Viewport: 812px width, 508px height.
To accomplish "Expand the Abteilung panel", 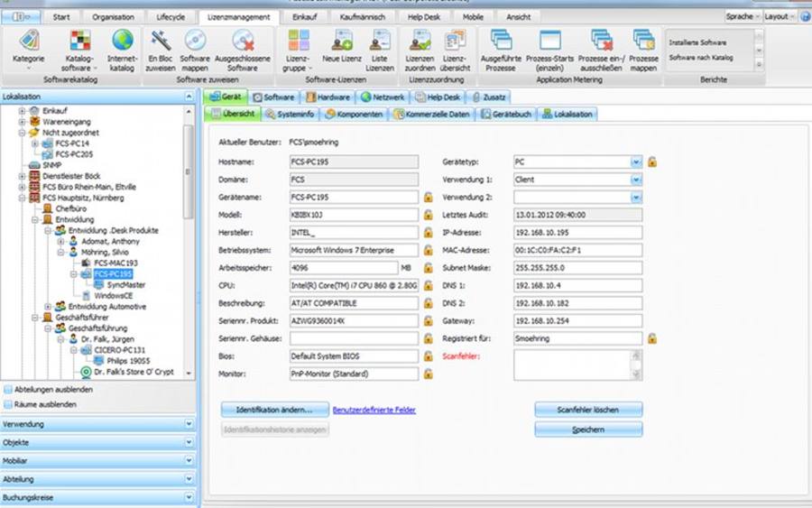I will pos(189,479).
